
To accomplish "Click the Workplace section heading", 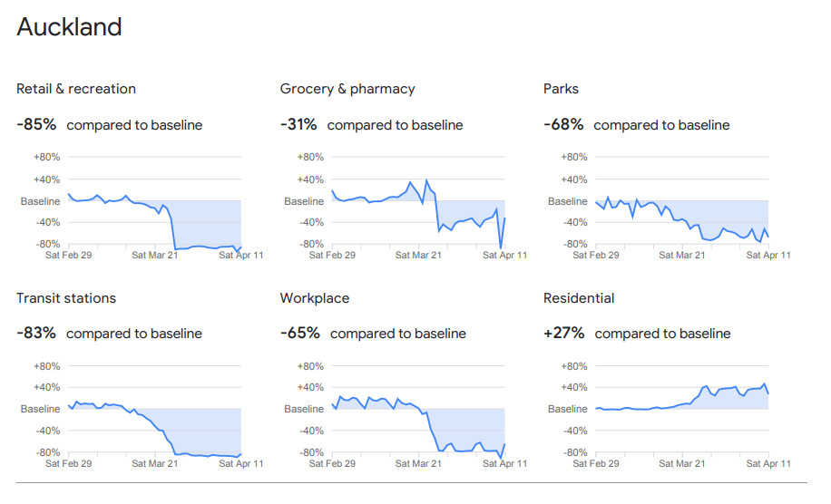I will pyautogui.click(x=314, y=298).
